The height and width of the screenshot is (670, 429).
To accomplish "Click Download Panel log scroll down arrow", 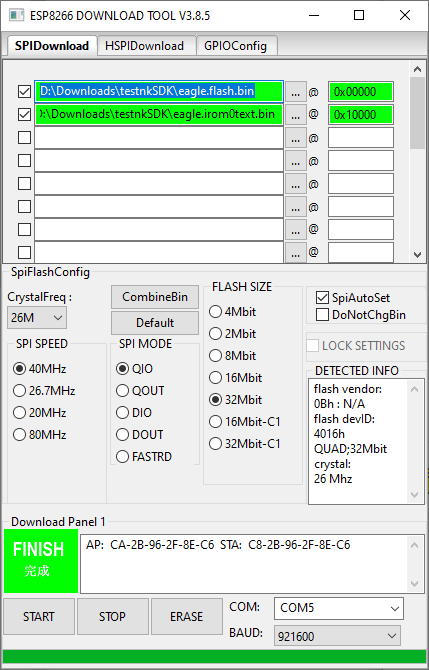I will point(414,584).
